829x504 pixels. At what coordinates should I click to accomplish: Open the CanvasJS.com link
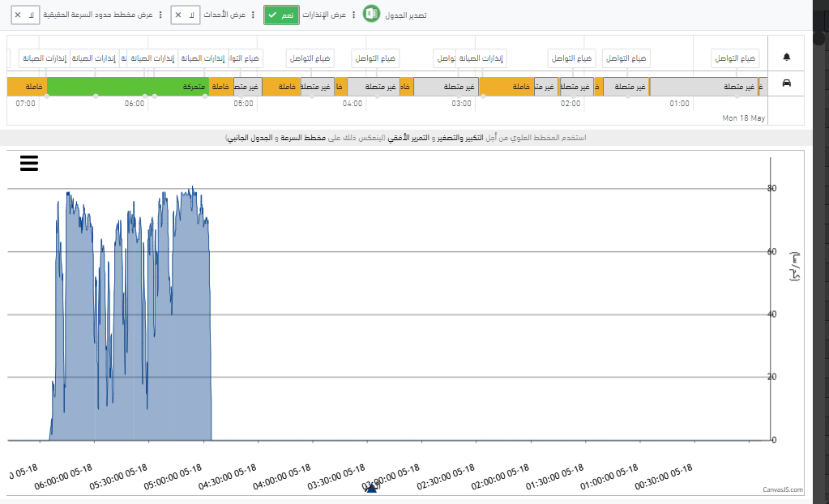coord(783,489)
